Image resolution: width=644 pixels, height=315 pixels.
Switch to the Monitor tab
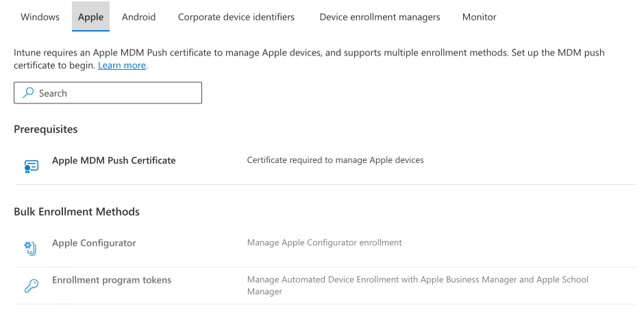[x=480, y=17]
